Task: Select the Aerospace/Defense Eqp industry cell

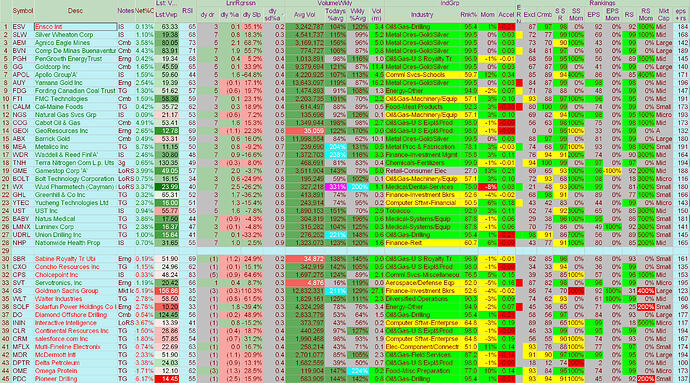Action: pyautogui.click(x=422, y=283)
